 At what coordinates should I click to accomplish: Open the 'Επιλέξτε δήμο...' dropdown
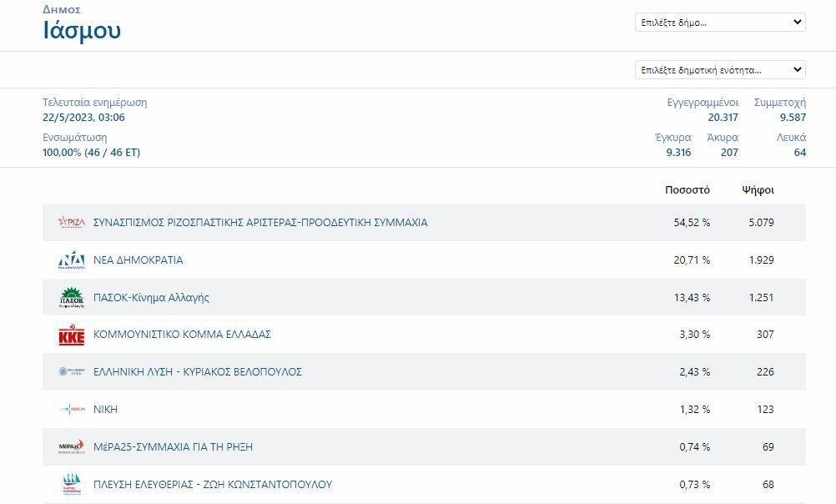pos(720,23)
